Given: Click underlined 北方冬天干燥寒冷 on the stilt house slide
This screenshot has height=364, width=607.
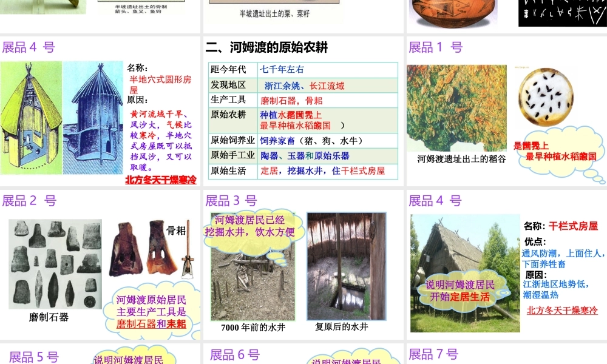Looking at the screenshot, I should point(562,310).
